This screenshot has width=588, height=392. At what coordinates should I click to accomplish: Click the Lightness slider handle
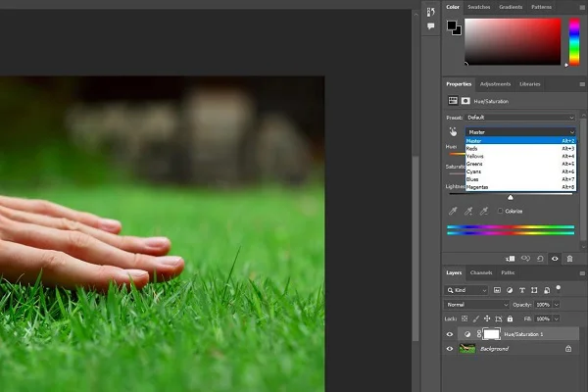511,197
